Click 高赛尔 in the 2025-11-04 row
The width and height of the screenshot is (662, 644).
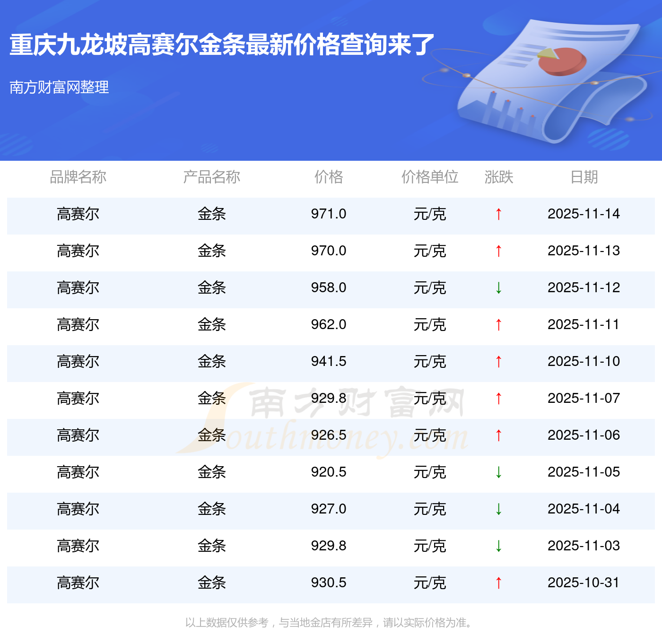click(78, 509)
